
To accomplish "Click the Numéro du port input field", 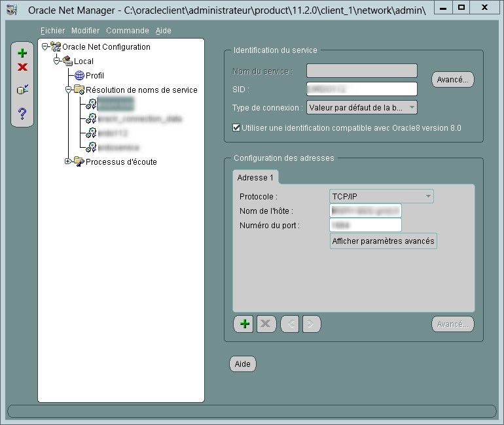I will click(365, 226).
